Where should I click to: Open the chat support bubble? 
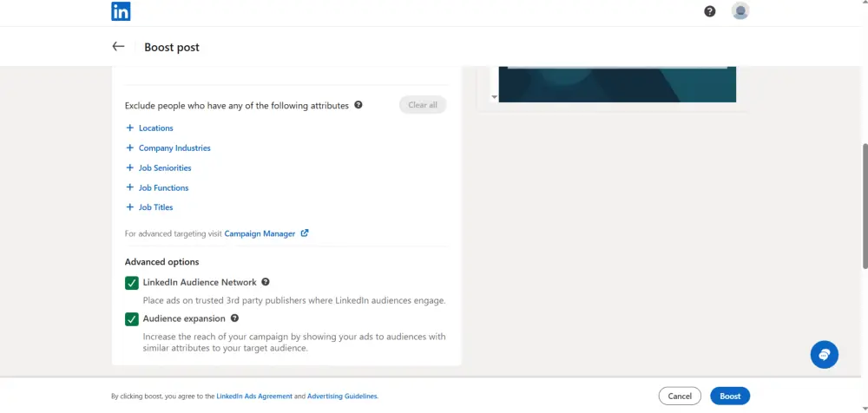825,355
